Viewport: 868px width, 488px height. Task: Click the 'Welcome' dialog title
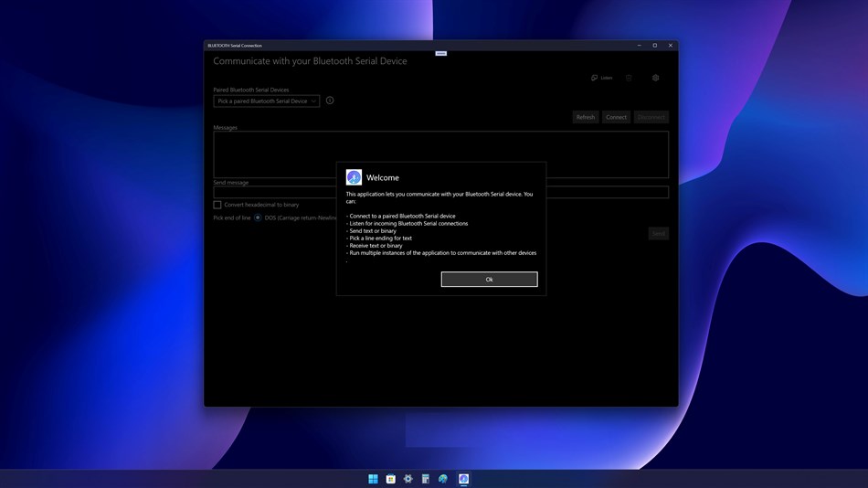(x=383, y=178)
